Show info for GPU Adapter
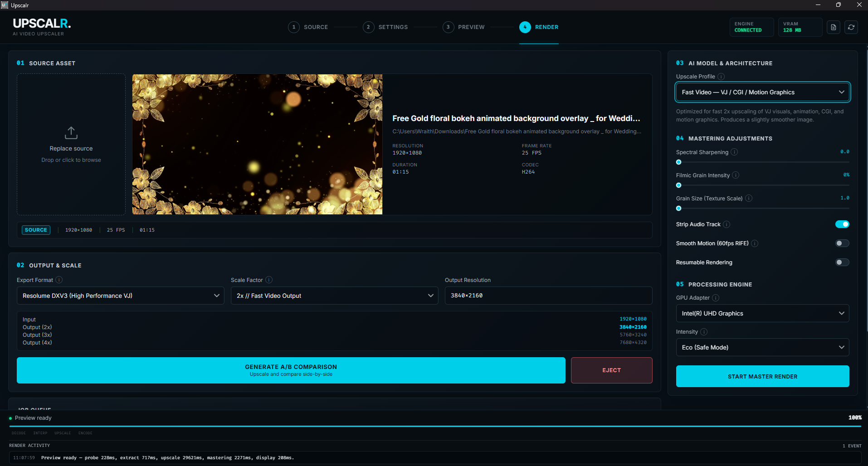The width and height of the screenshot is (868, 466). coord(716,298)
